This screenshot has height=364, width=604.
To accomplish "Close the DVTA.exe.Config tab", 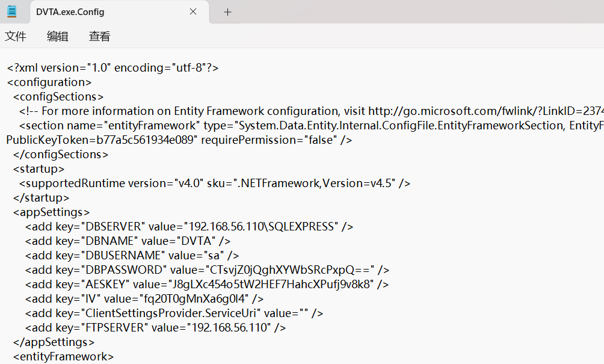I will [x=193, y=11].
